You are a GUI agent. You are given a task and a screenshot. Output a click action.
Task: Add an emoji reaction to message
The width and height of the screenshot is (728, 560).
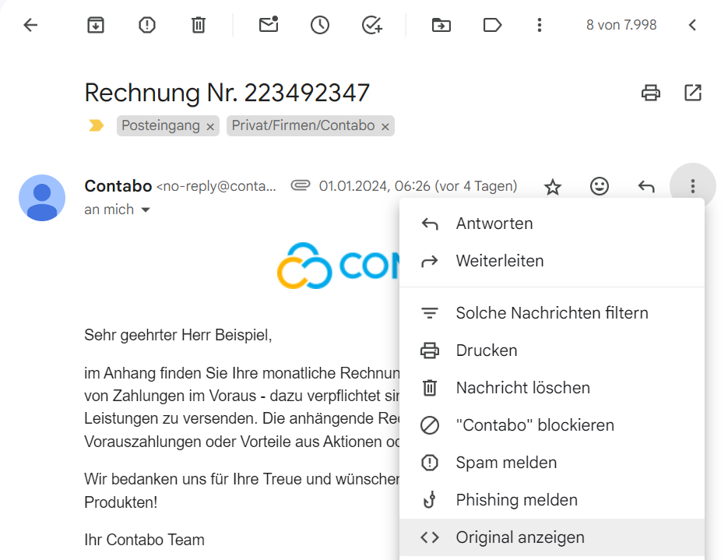599,187
